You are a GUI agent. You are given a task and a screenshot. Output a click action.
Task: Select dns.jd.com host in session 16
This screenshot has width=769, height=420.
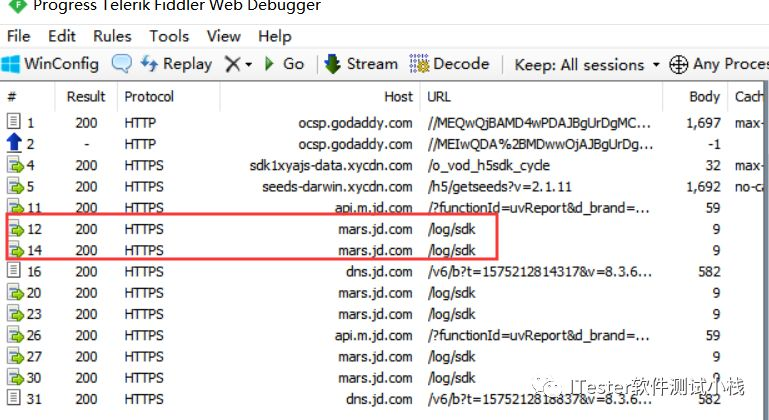click(379, 272)
